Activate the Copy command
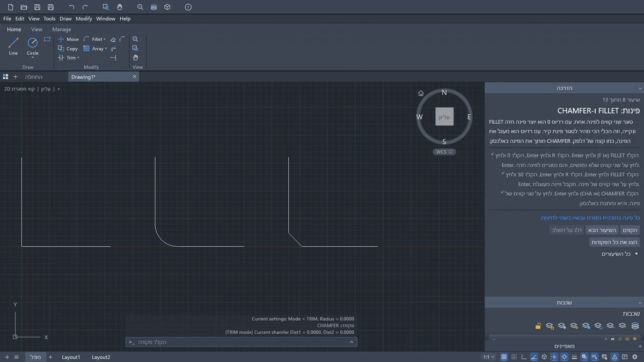Screen dimensions: 644x362 (68, 48)
